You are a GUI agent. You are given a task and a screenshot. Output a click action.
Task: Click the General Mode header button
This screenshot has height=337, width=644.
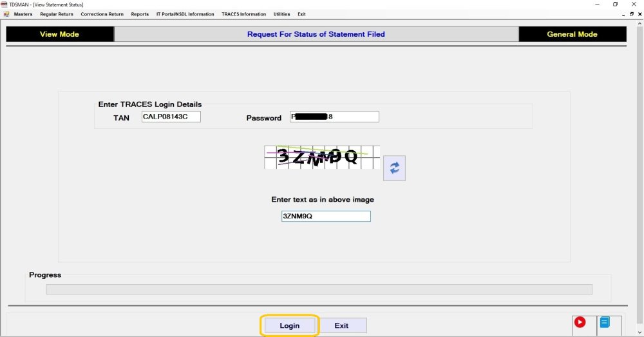point(572,34)
